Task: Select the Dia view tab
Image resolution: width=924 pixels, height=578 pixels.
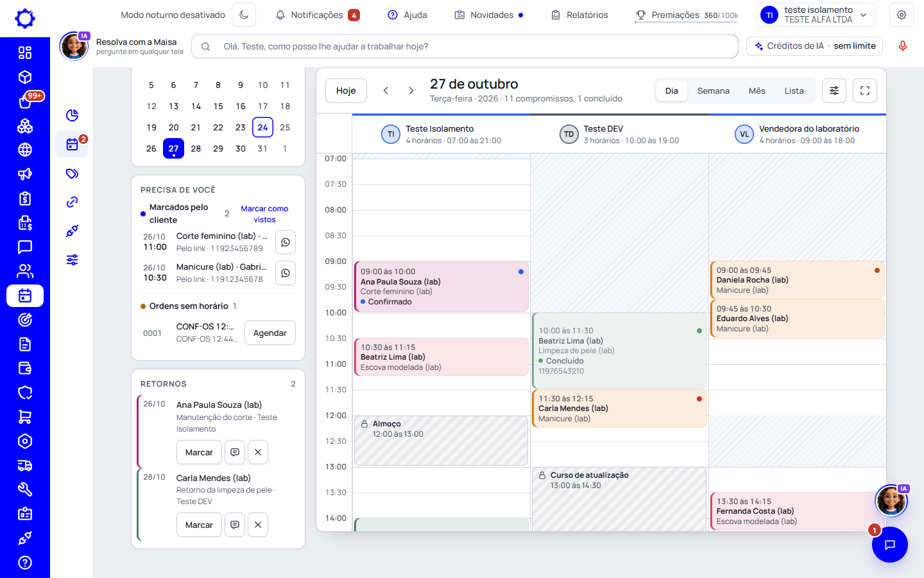Action: click(x=672, y=91)
